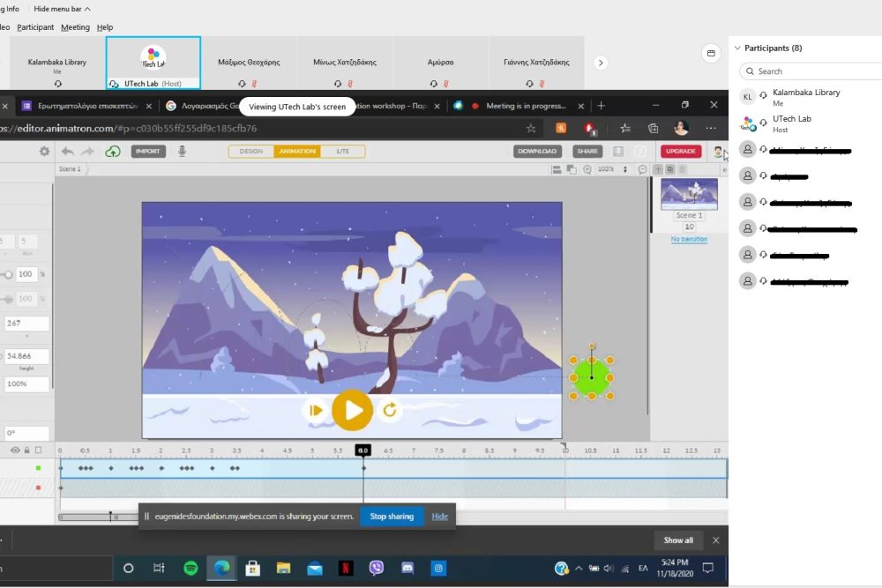
Task: Click the layers view icon in the canvas toolbar
Action: pos(557,168)
